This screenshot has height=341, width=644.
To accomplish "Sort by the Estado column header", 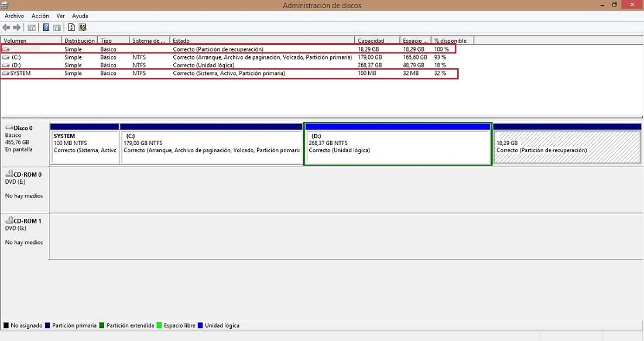I will click(x=262, y=40).
